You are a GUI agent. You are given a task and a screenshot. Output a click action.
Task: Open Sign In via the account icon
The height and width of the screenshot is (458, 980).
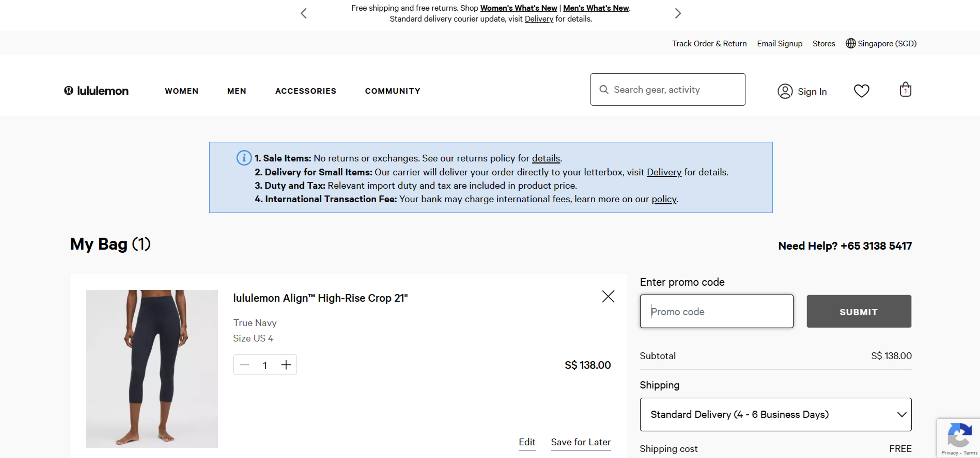[x=785, y=91]
